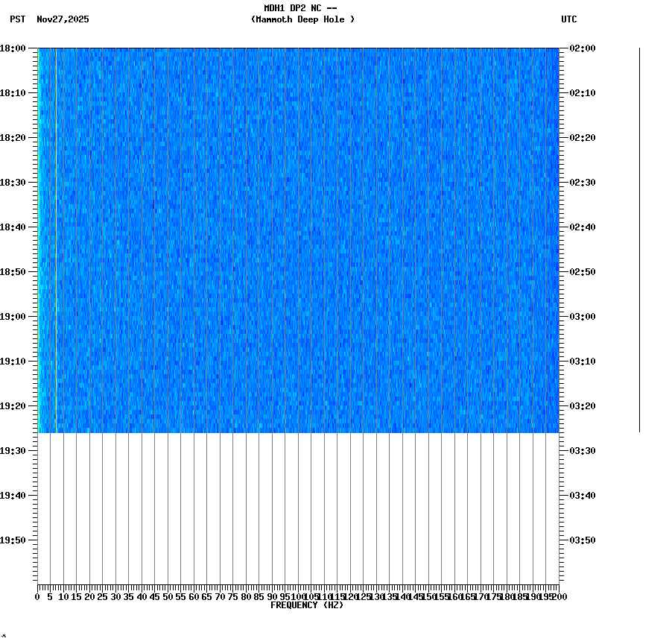This screenshot has width=672, height=644.
Task: Click the UTC timezone label
Action: [570, 20]
